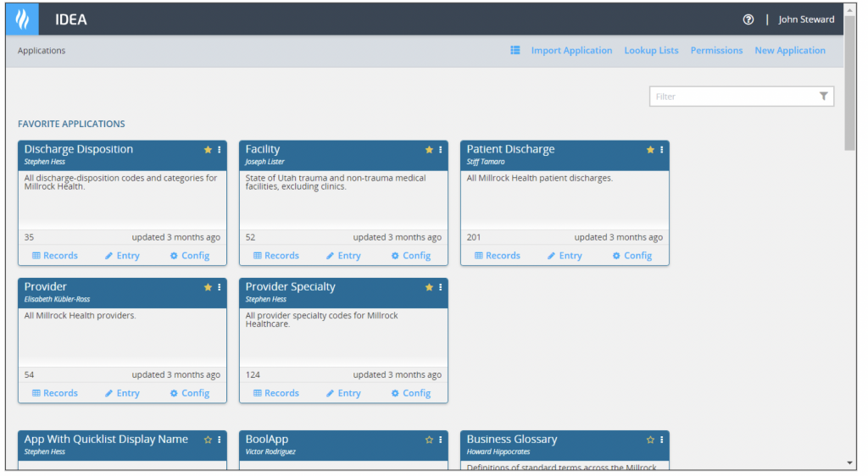This screenshot has height=476, width=868.
Task: Open John Steward user menu
Action: [x=806, y=19]
